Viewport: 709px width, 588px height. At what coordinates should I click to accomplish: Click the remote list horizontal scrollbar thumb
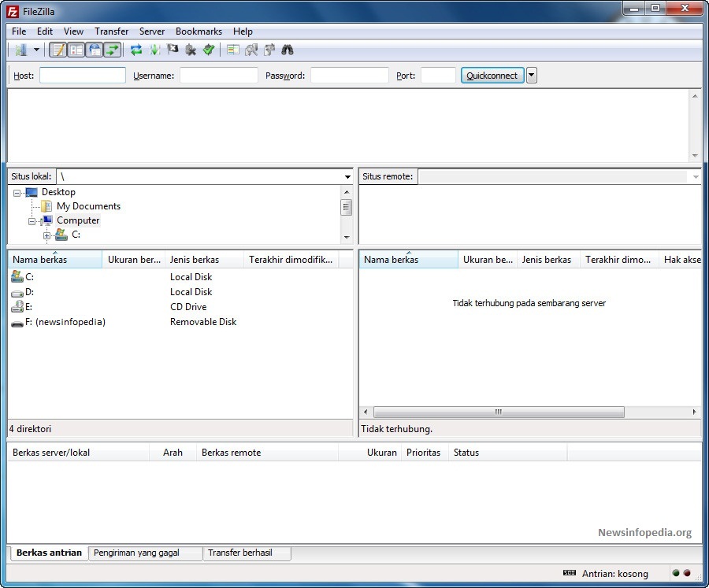[x=499, y=412]
